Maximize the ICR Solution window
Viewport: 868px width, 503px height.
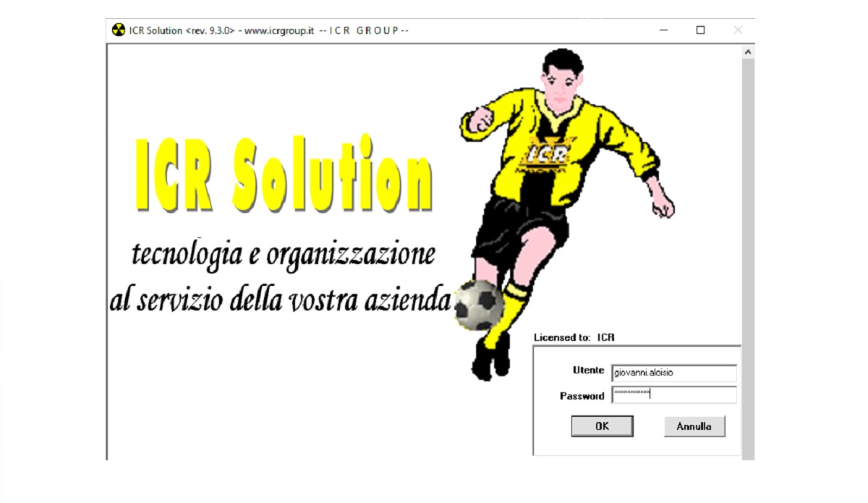click(x=700, y=30)
